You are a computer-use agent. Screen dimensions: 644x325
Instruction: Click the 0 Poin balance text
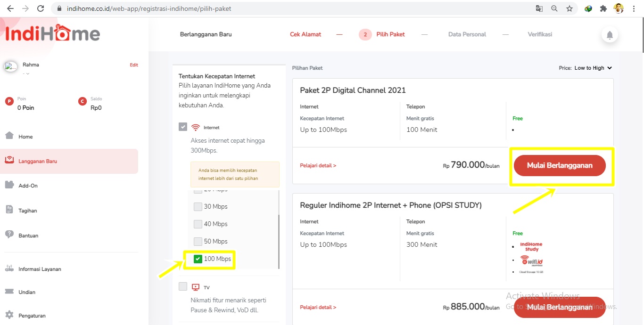25,108
